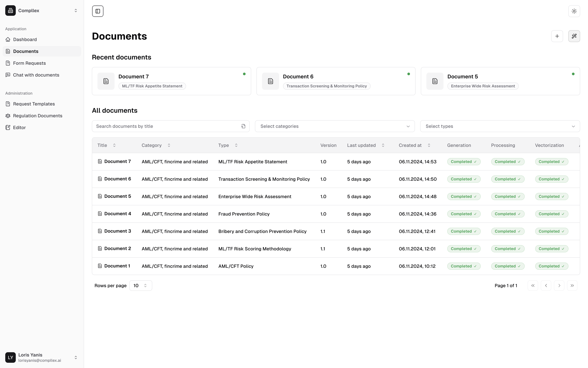Image resolution: width=588 pixels, height=368 pixels.
Task: Open the Document 6 recent card
Action: (336, 81)
